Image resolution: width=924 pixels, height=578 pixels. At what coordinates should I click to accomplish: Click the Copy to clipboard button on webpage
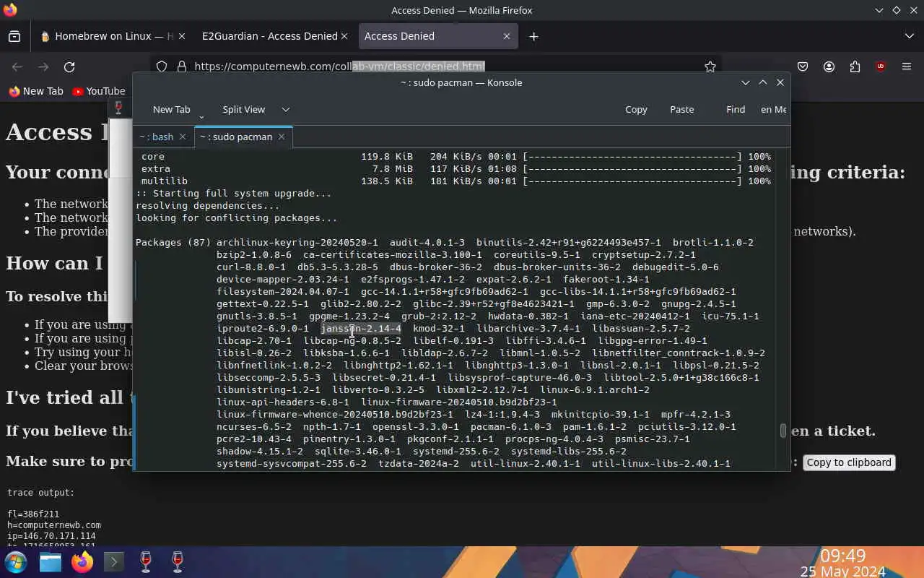pos(849,462)
